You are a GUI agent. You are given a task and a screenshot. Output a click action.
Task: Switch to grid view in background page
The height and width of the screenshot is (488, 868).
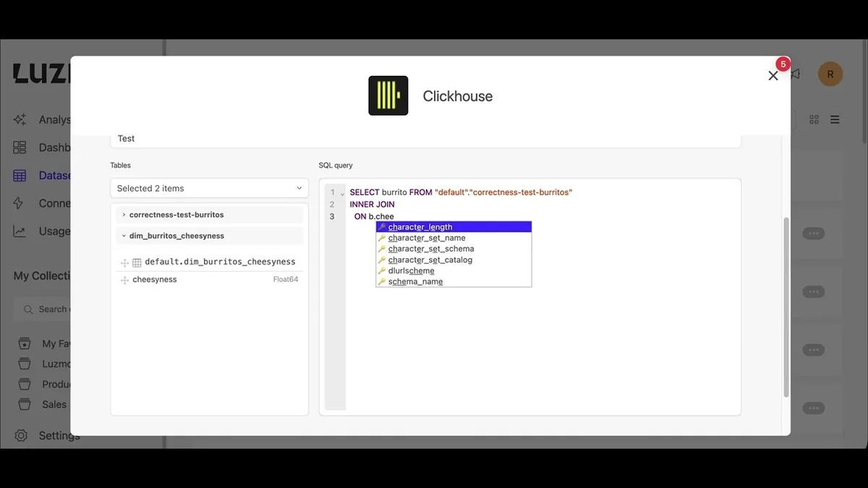[x=814, y=119]
